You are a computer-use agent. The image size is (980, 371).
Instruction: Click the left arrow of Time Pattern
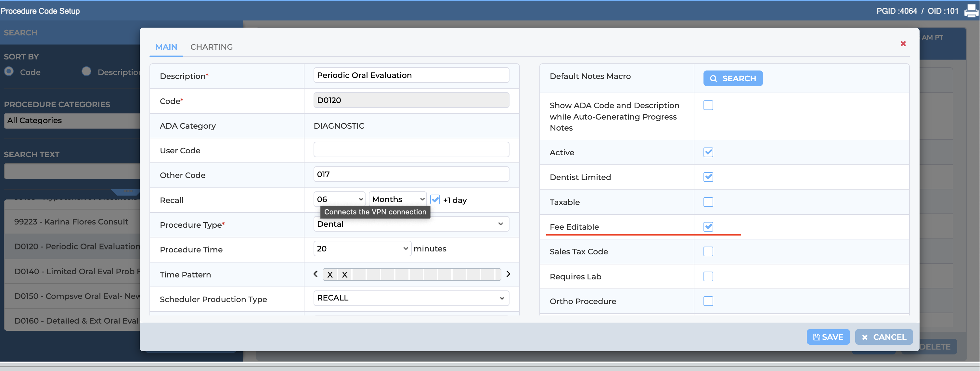coord(316,274)
